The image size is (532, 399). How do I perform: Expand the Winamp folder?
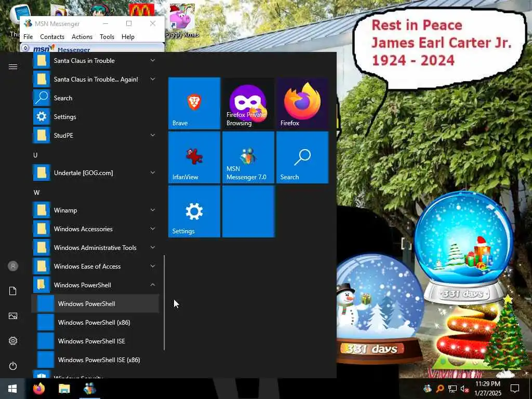pyautogui.click(x=96, y=210)
